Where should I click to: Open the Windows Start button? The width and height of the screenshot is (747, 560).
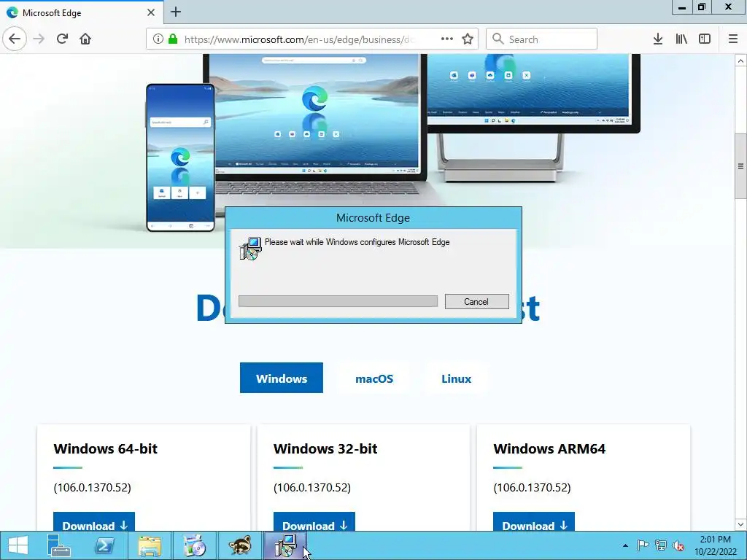click(18, 545)
